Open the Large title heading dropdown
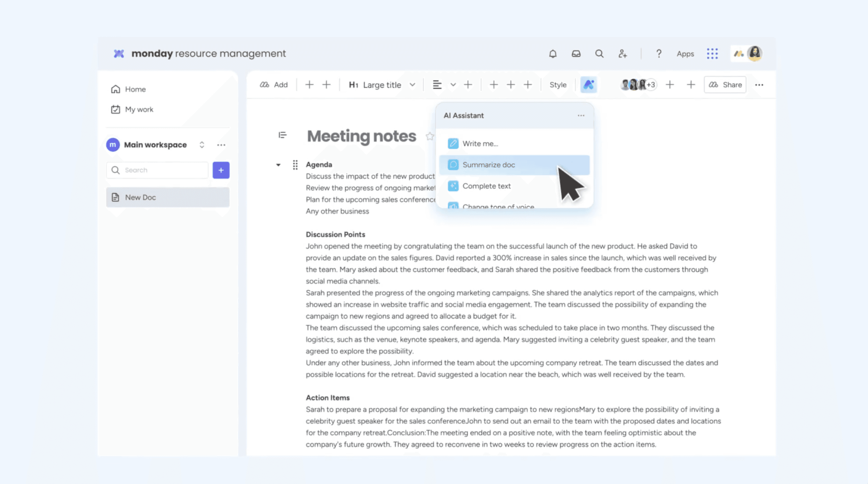The image size is (868, 484). coord(413,84)
